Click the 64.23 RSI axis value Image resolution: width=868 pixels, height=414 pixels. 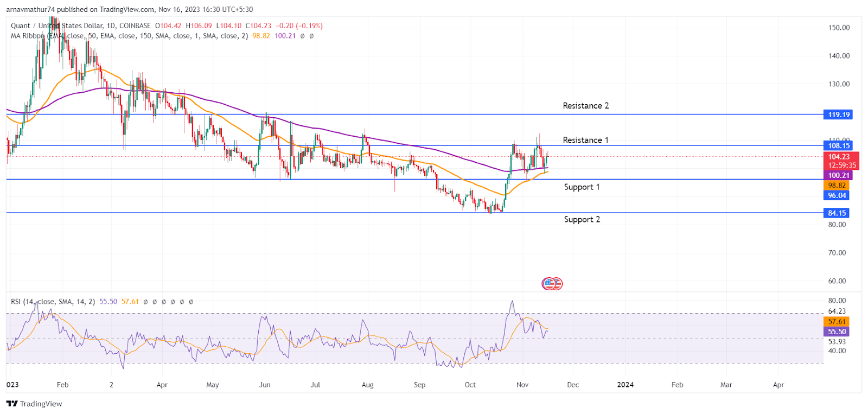click(x=837, y=311)
